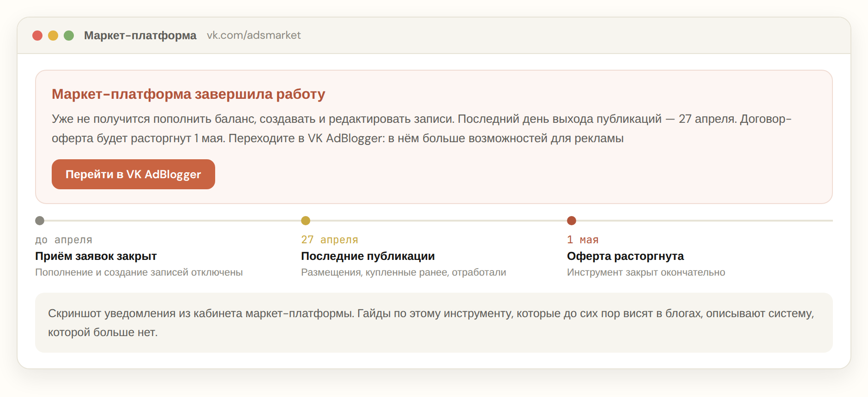Click the yellow minimize window dot
868x397 pixels.
(53, 36)
